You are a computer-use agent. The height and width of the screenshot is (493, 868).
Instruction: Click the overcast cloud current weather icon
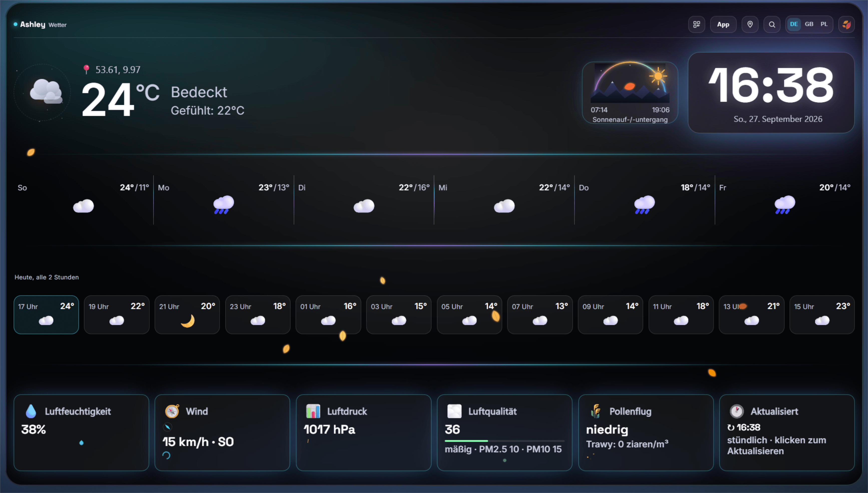tap(46, 91)
